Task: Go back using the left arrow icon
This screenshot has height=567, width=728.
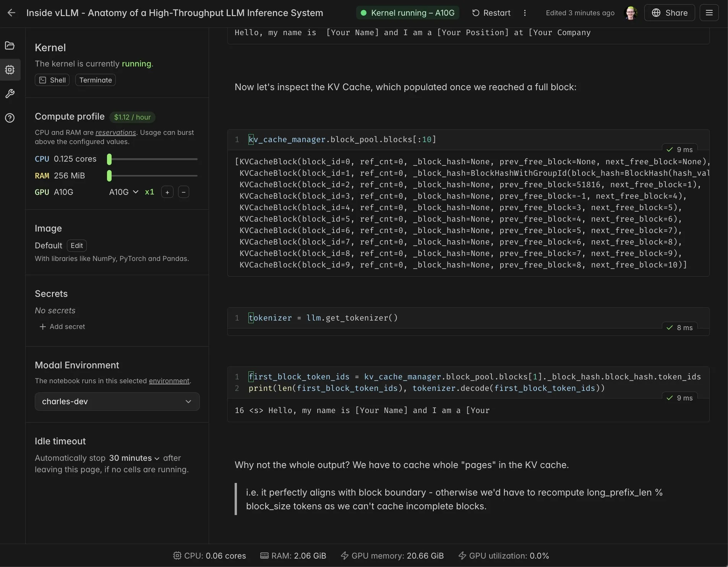Action: tap(11, 13)
